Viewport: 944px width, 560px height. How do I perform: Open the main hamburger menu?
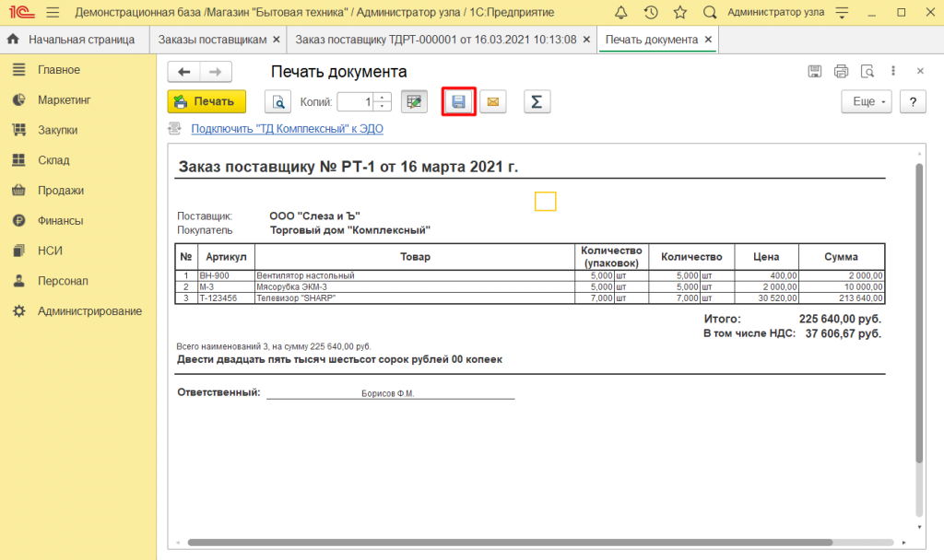pyautogui.click(x=53, y=13)
